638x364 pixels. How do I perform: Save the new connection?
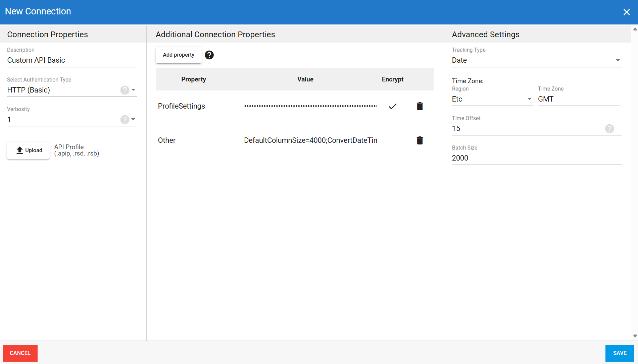(620, 353)
